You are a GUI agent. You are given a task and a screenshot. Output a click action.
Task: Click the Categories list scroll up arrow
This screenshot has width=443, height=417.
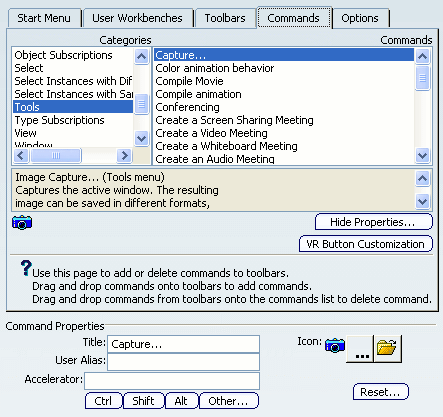click(142, 56)
